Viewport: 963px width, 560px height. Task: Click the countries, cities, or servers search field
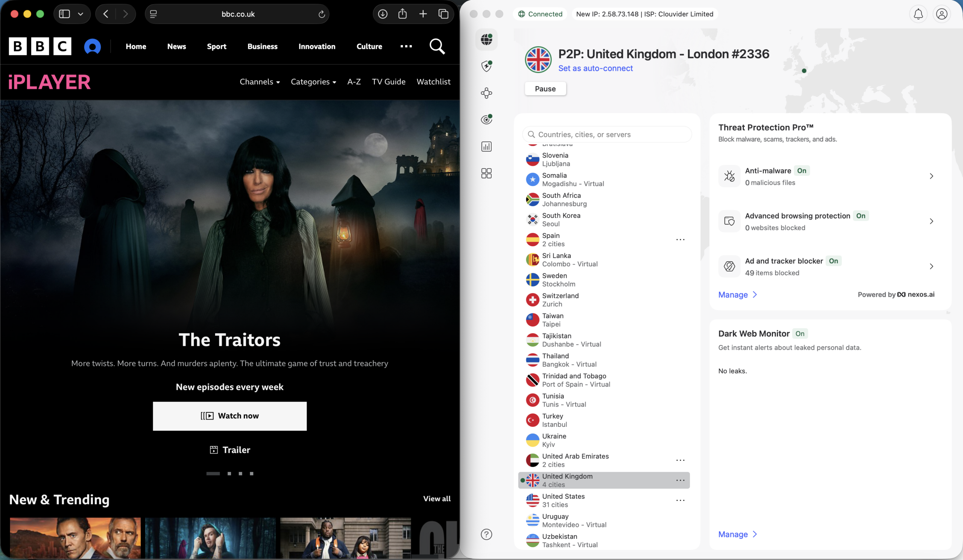tap(607, 135)
